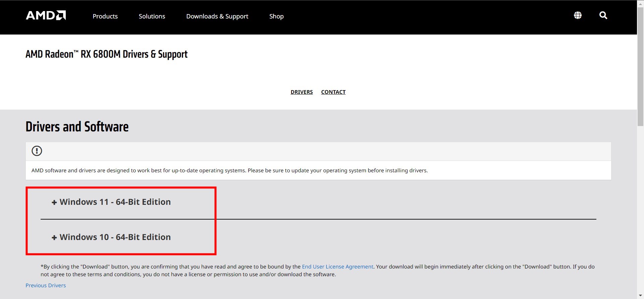Jump to the CONTACT section
Viewport: 644px width, 299px height.
(333, 92)
